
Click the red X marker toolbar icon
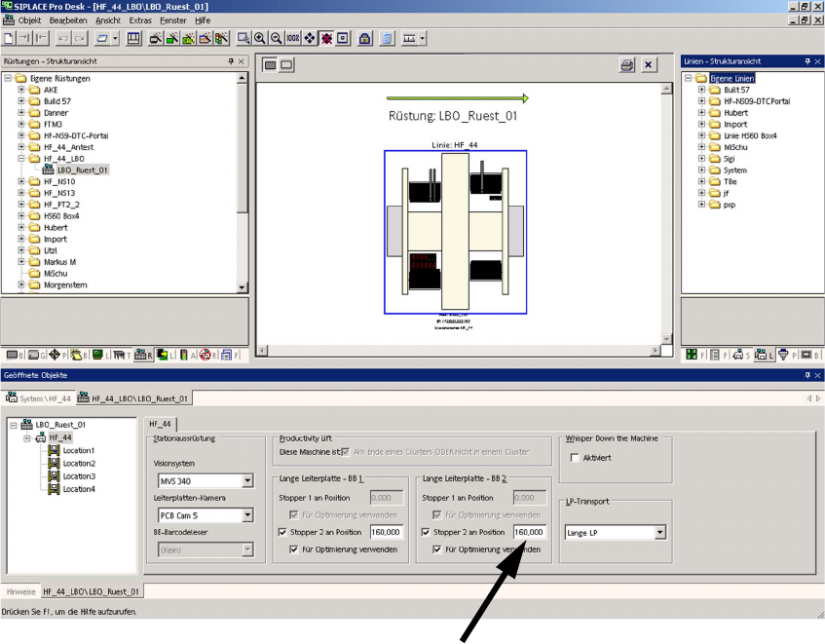326,38
